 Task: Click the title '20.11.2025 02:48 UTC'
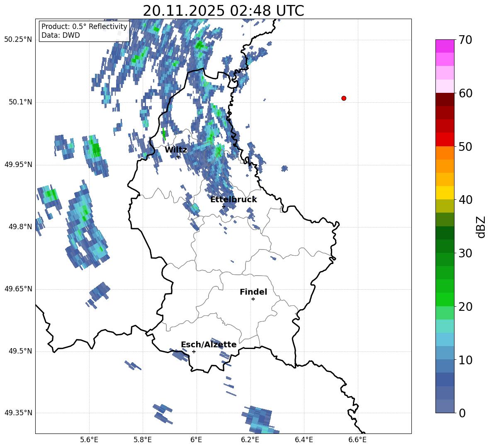pos(223,11)
